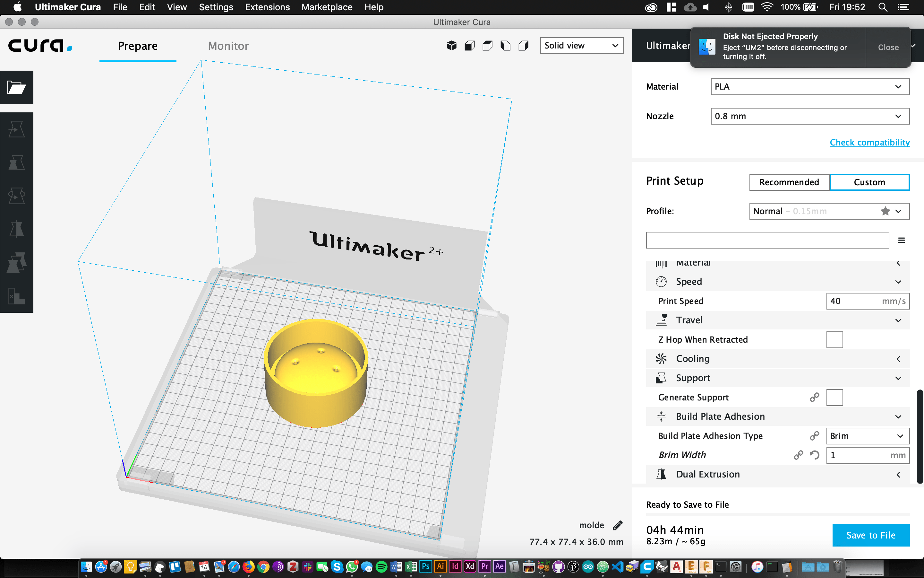The height and width of the screenshot is (578, 924).
Task: Select the Mirror tool in left toolbar
Action: click(x=16, y=229)
